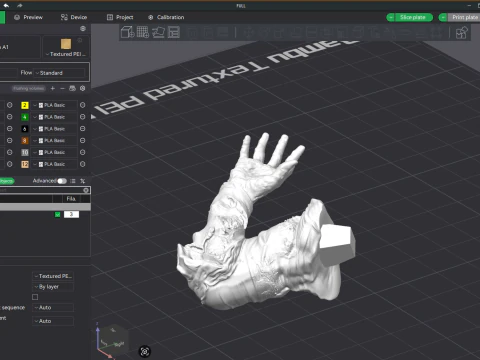
Task: Click the Slice plate button
Action: (x=413, y=17)
